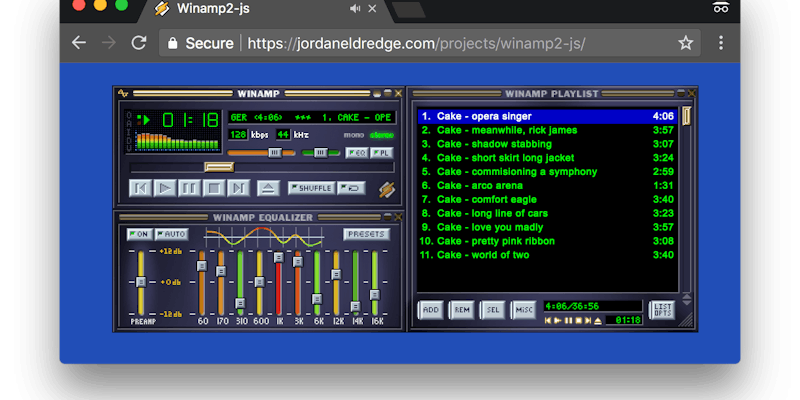Open the playlist MISC menu

(x=523, y=310)
